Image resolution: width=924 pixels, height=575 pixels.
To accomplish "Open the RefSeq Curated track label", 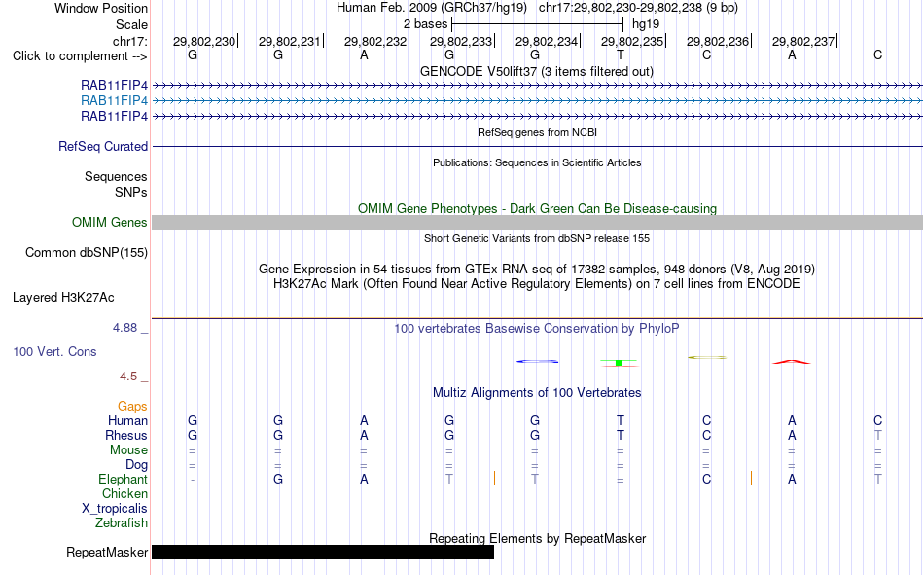I will [x=103, y=146].
